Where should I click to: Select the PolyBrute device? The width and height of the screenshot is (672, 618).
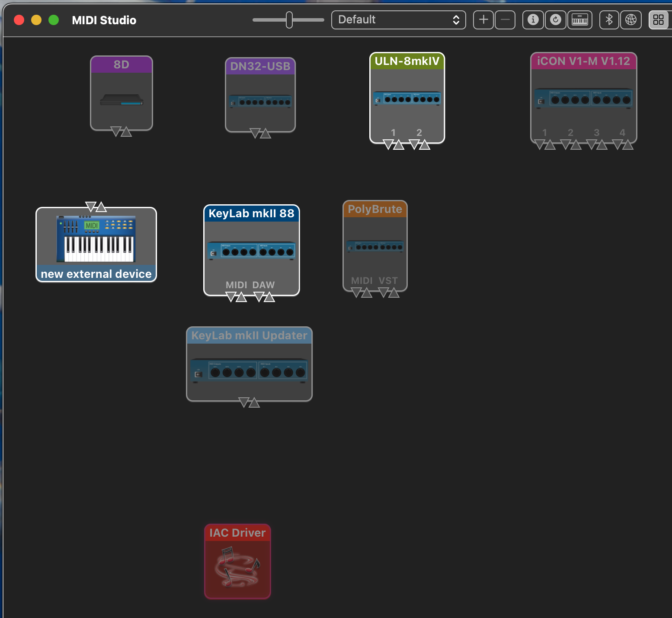coord(375,246)
